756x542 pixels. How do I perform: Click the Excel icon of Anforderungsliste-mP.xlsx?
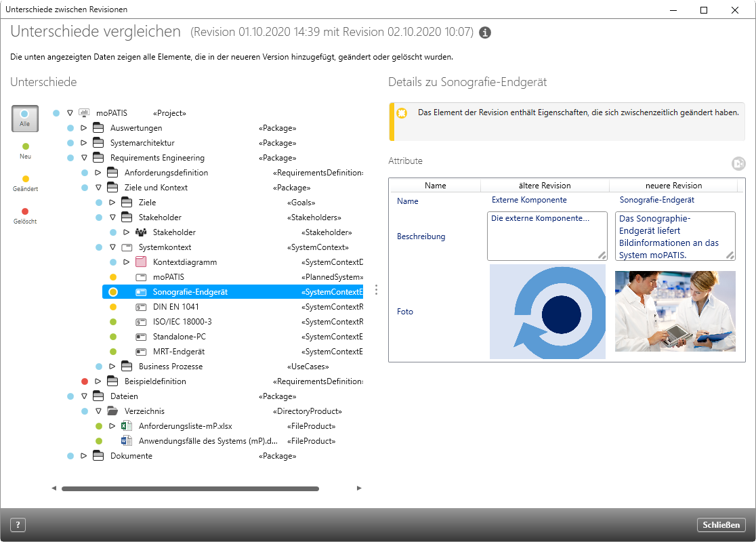pyautogui.click(x=126, y=426)
